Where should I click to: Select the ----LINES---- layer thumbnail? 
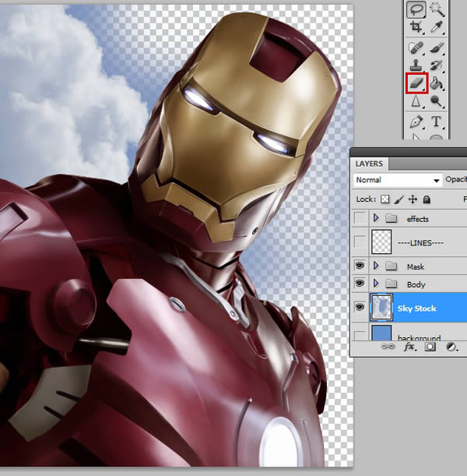pyautogui.click(x=381, y=242)
